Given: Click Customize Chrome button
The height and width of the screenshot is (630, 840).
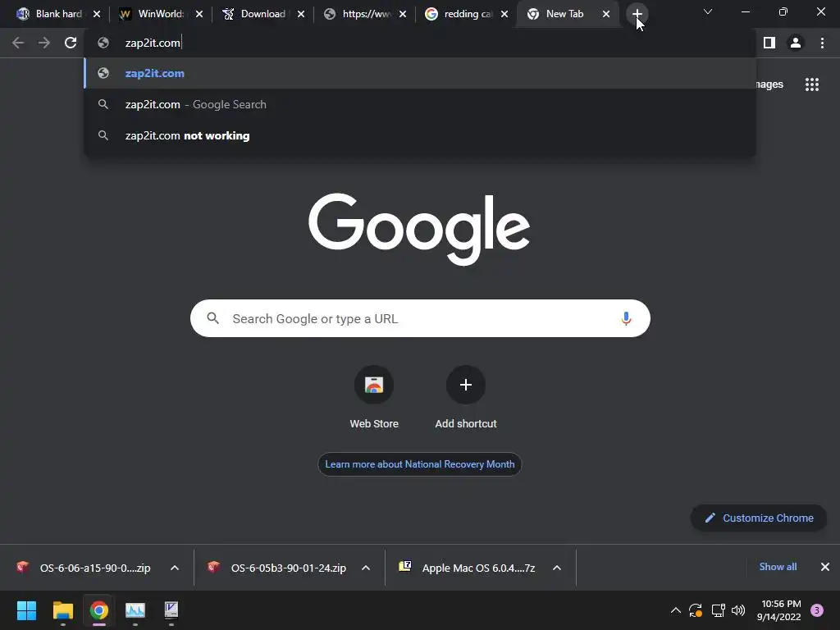Looking at the screenshot, I should point(759,518).
